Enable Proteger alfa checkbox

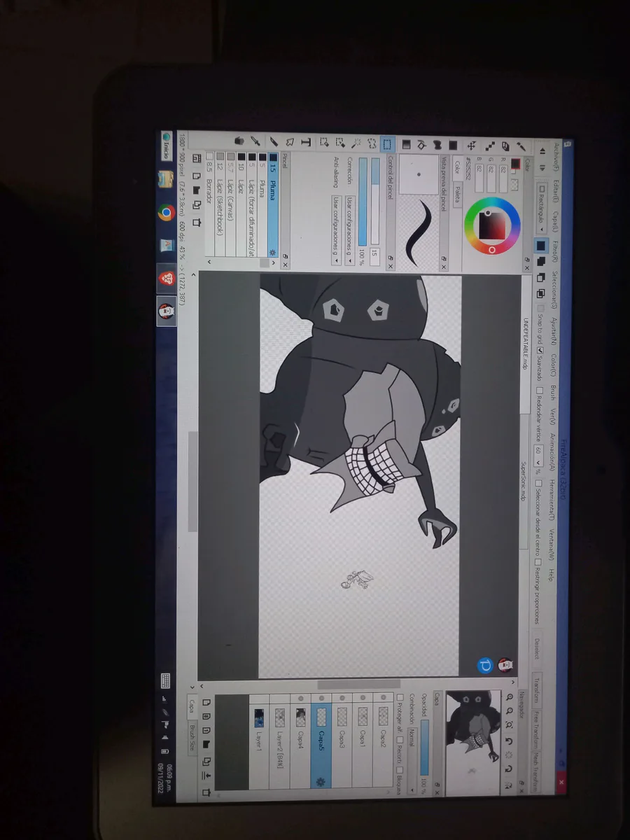[400, 697]
